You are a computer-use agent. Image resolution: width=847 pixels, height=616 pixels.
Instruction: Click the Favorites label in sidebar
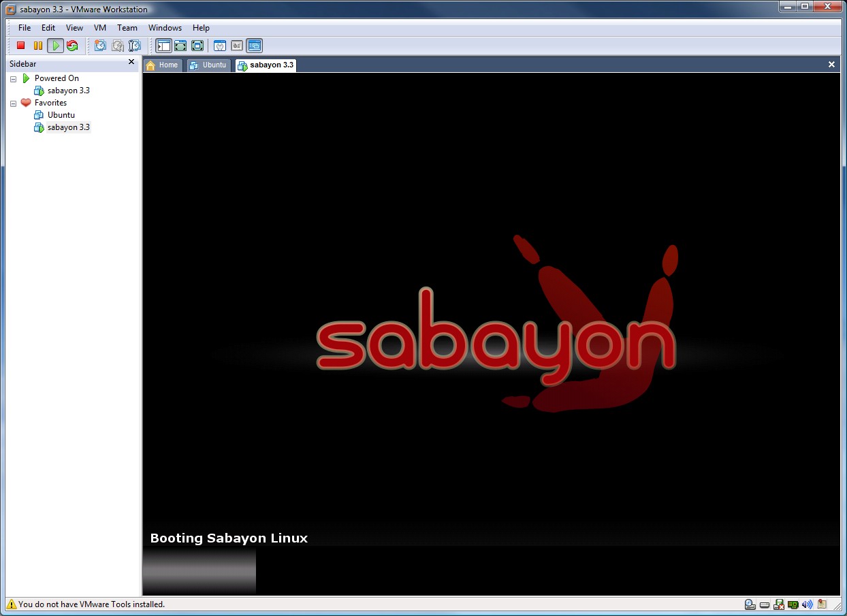pyautogui.click(x=50, y=103)
